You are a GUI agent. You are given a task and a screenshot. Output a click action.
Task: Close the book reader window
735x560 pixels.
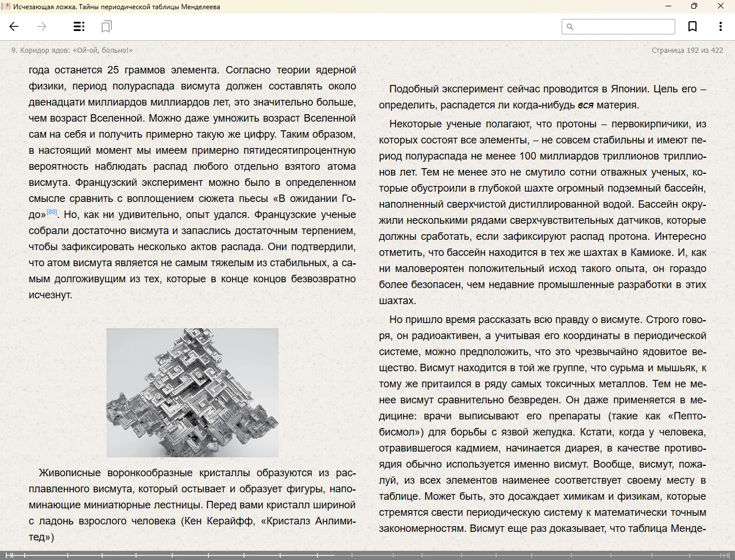coord(721,6)
